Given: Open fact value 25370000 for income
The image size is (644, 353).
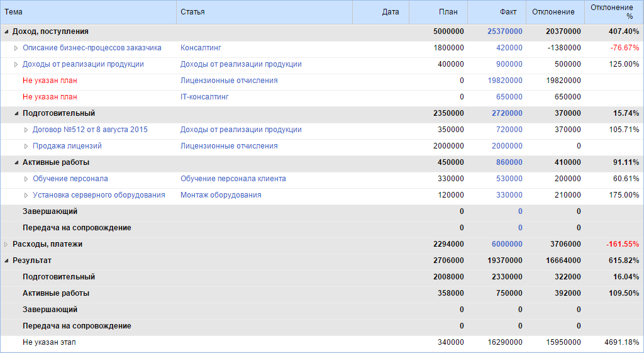Looking at the screenshot, I should pyautogui.click(x=504, y=31).
